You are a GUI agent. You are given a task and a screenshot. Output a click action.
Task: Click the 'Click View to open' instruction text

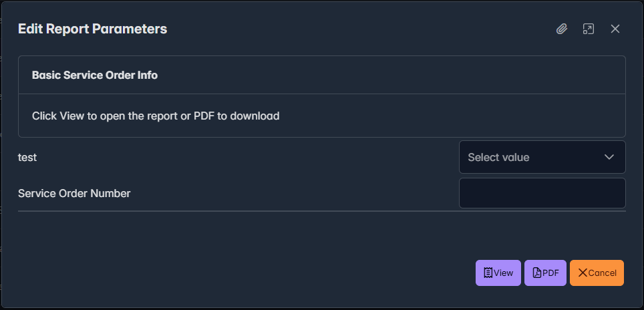tap(156, 116)
